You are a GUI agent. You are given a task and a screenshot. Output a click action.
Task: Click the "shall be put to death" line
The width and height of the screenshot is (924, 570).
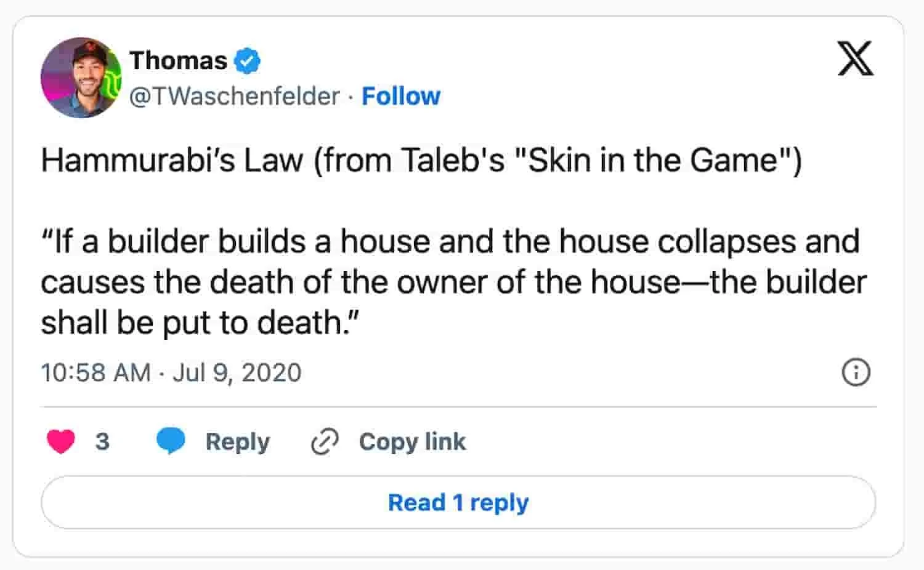pos(200,323)
